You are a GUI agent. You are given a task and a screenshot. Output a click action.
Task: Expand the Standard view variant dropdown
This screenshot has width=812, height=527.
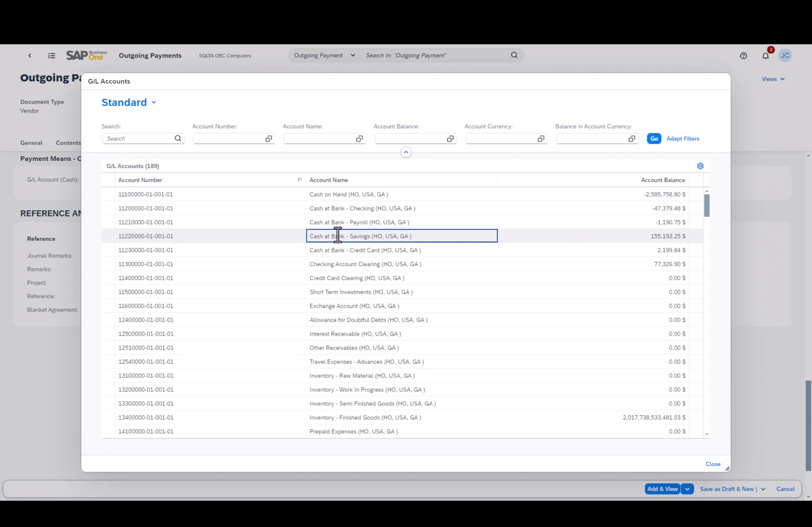click(154, 102)
